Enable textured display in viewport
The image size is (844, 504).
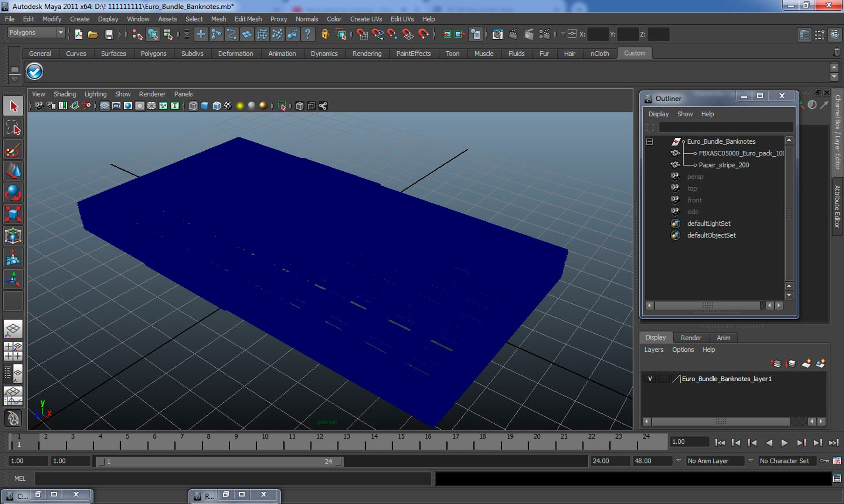[228, 106]
